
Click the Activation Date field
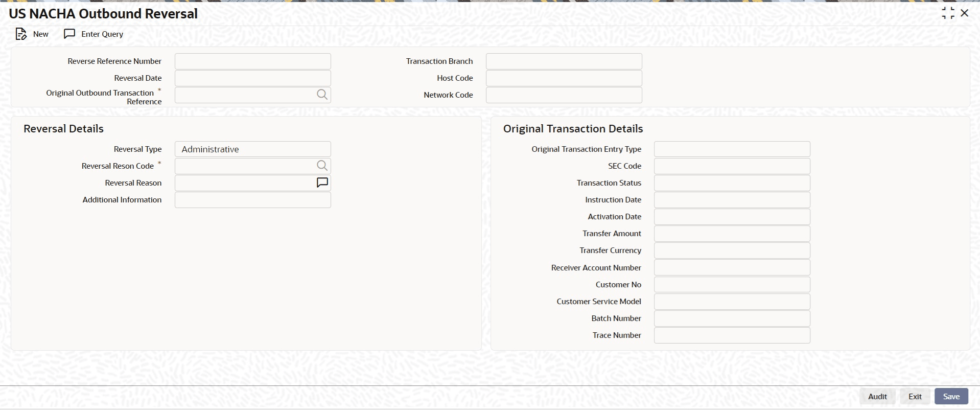[732, 217]
